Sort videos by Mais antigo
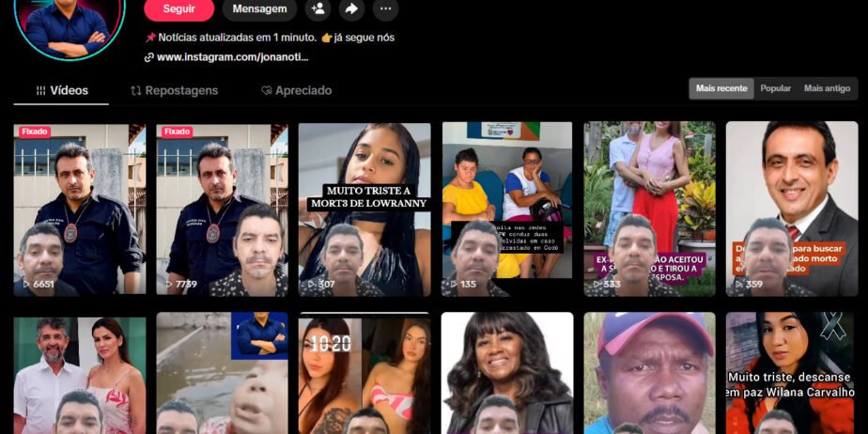The image size is (868, 434). (827, 88)
